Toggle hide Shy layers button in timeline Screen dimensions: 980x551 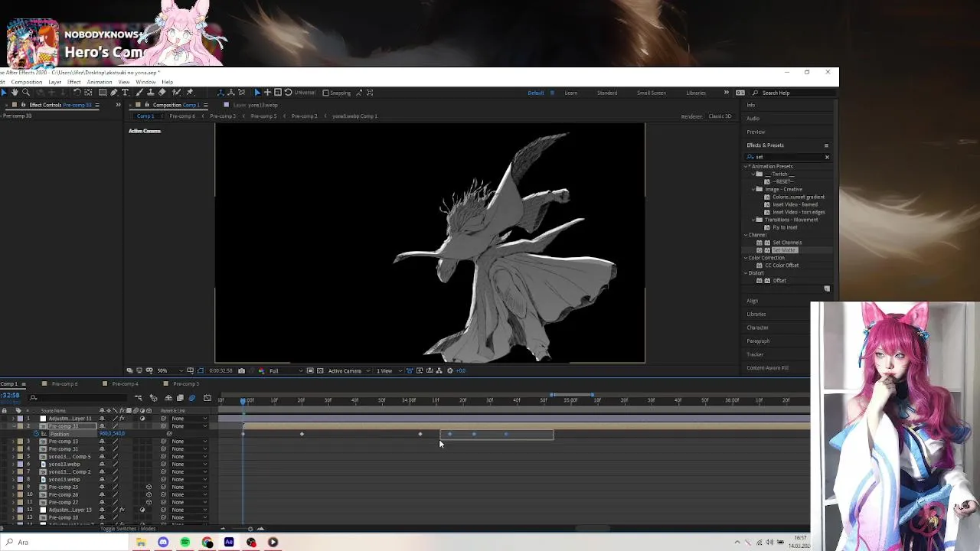coord(168,398)
